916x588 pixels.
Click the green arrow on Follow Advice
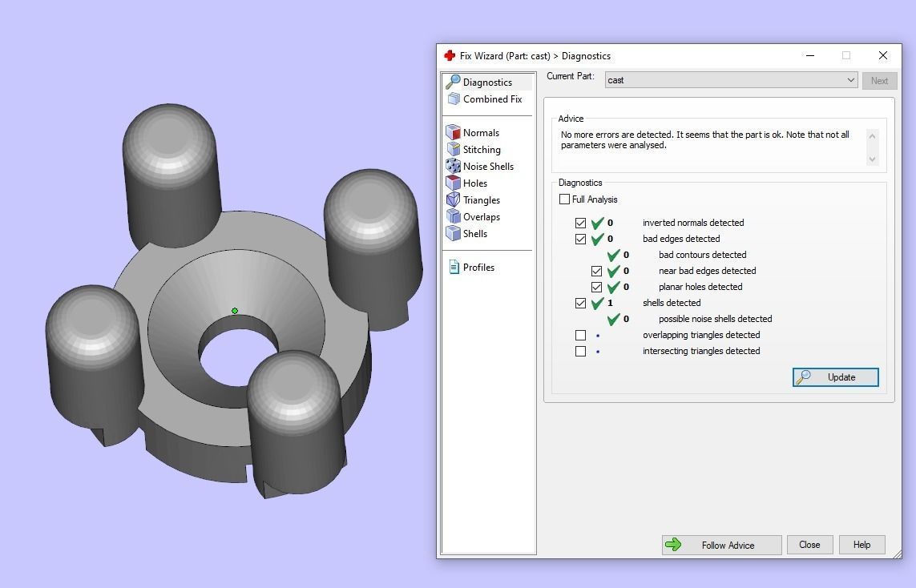coord(673,545)
